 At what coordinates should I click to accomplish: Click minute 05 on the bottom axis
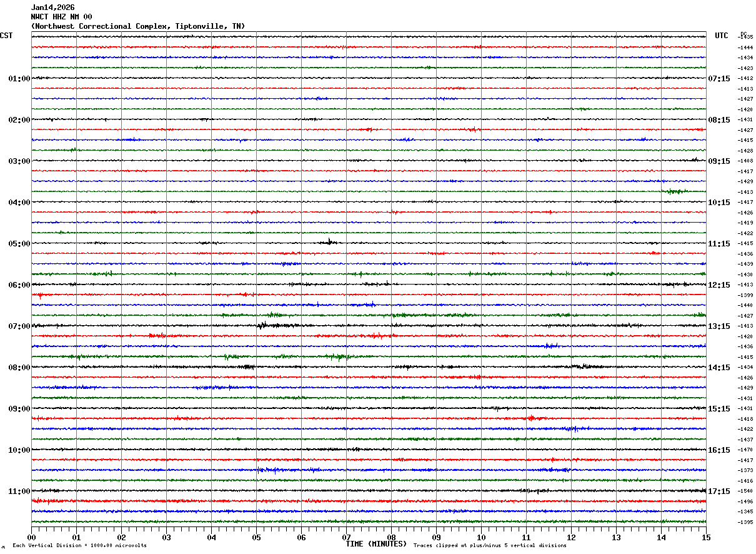click(256, 537)
